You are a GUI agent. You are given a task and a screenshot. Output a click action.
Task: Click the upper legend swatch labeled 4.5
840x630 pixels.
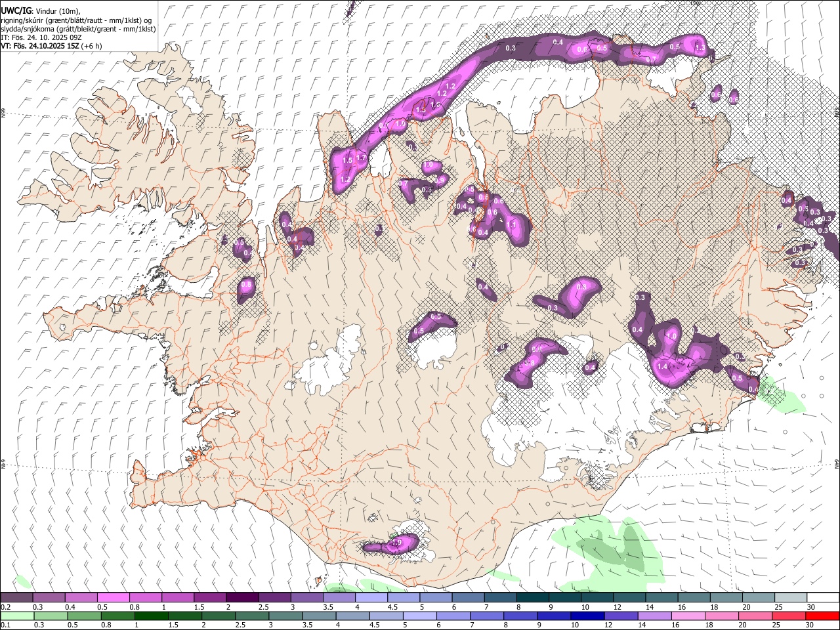coord(403,598)
